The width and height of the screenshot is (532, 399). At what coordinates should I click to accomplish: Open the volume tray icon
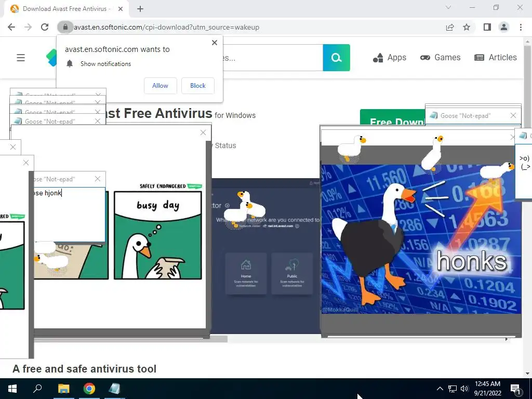pos(464,389)
